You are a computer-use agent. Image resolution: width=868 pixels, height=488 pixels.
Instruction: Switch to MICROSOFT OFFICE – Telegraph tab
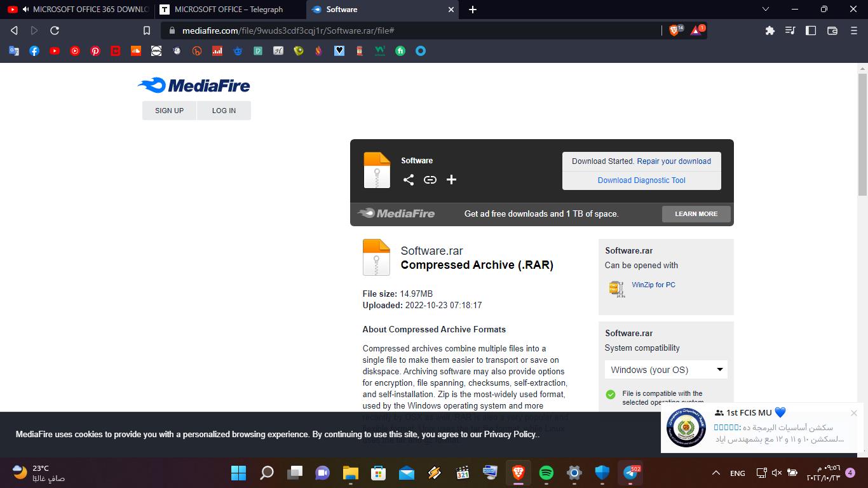point(229,10)
